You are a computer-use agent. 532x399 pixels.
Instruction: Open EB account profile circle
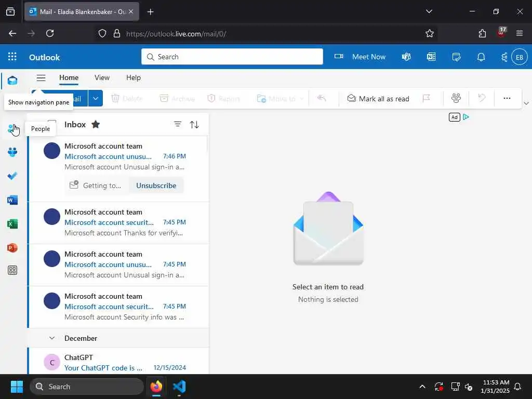click(520, 57)
